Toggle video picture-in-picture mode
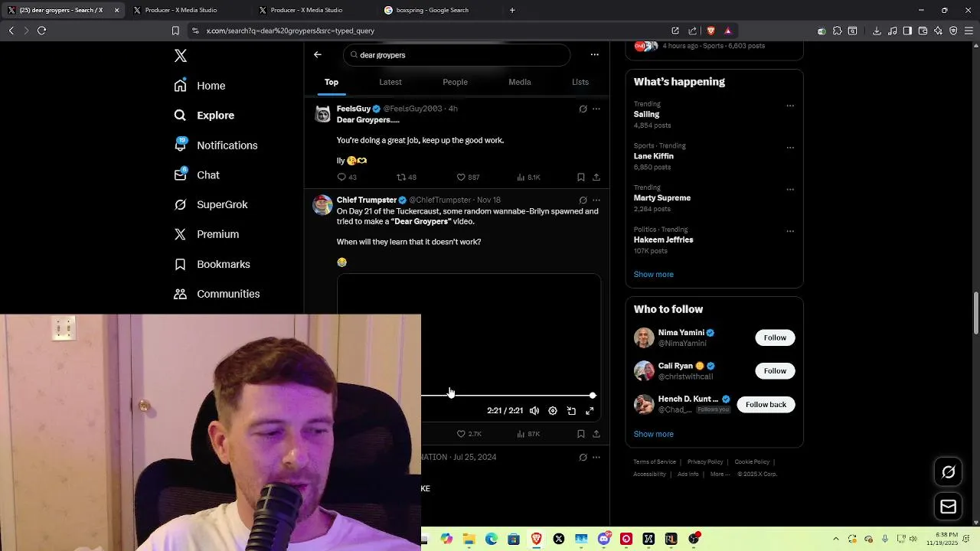This screenshot has height=551, width=980. pyautogui.click(x=571, y=411)
